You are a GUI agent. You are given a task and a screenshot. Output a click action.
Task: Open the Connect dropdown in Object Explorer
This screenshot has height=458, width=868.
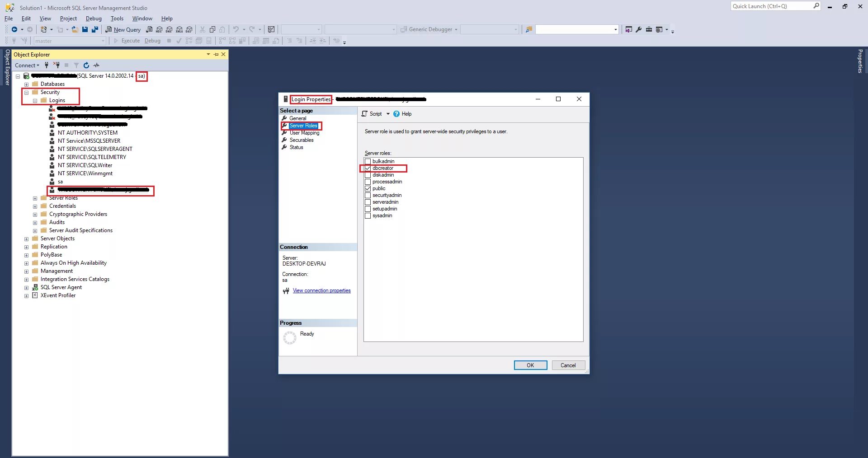27,65
